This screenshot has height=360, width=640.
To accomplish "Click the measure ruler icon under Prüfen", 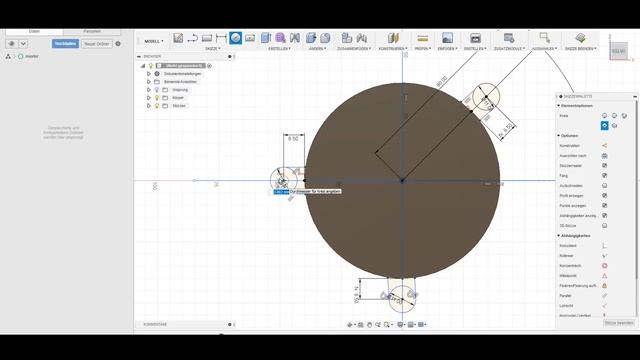I will tap(422, 38).
